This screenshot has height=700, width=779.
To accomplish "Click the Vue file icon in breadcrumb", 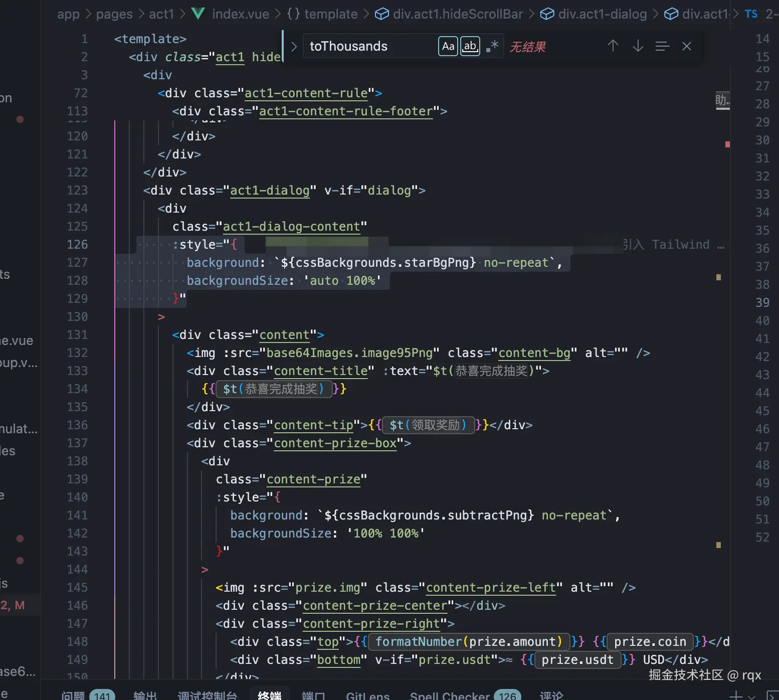I will [199, 14].
